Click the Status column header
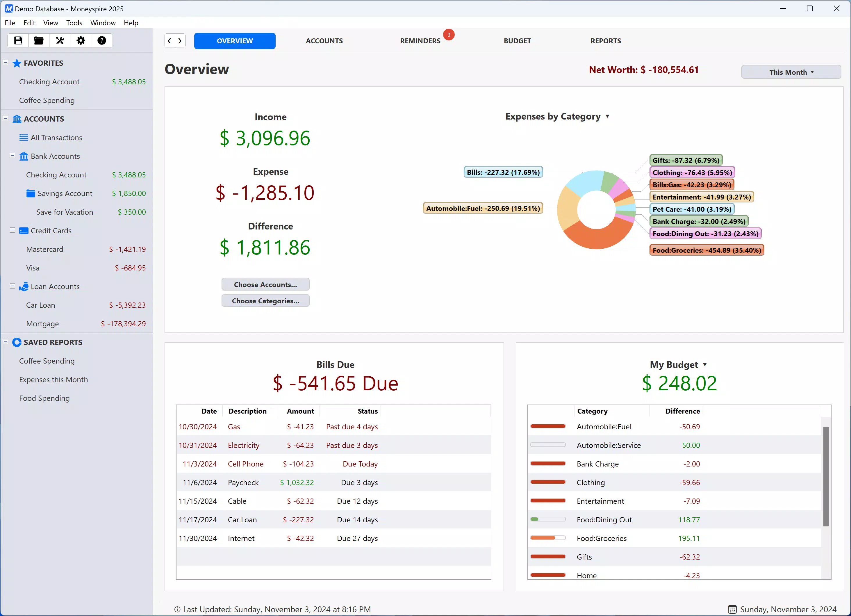Screen dimensions: 851x616 click(350, 411)
